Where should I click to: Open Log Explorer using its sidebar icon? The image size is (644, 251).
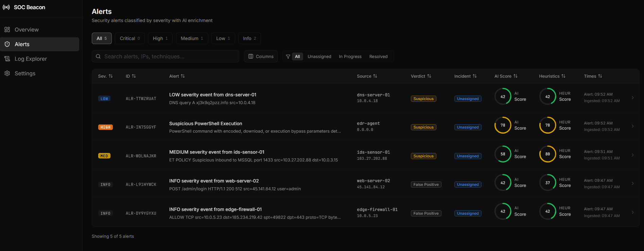[7, 59]
